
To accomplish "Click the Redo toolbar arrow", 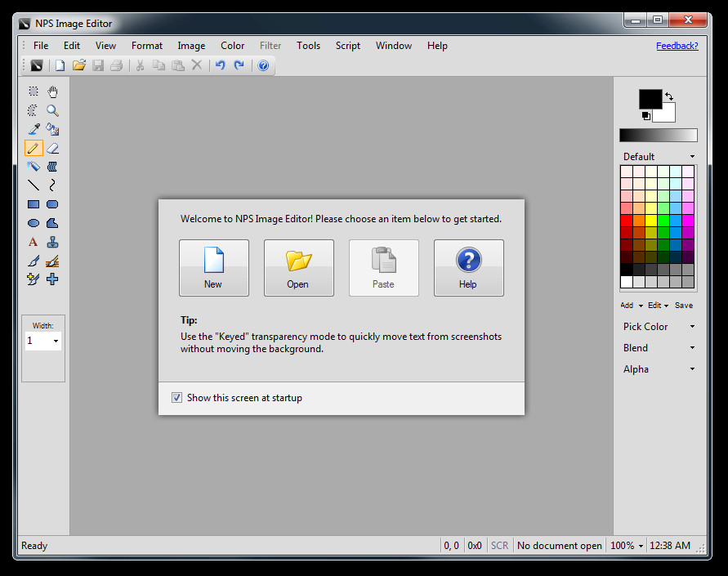I will [x=239, y=65].
